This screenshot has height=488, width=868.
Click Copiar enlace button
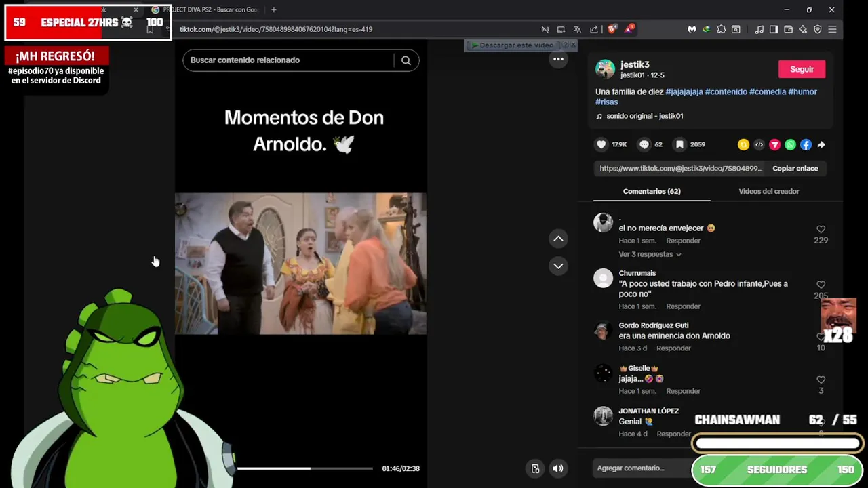click(795, 168)
